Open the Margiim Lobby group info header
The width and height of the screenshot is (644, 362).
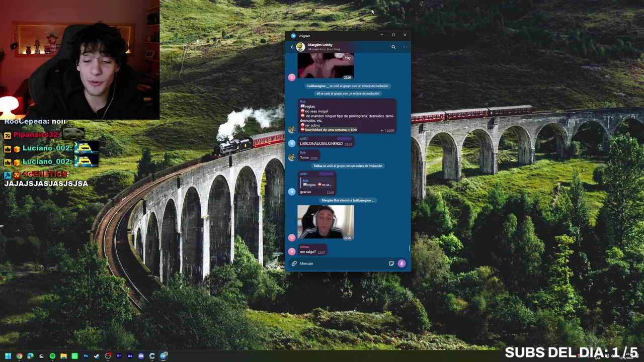click(325, 47)
